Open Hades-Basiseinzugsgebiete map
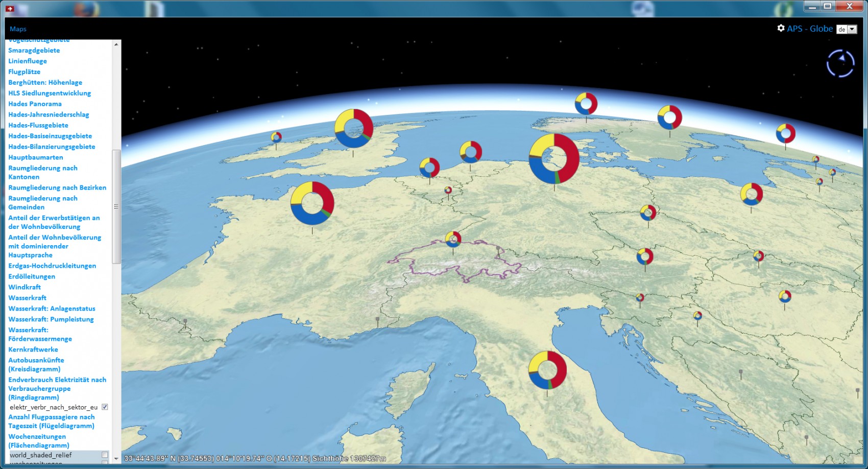The height and width of the screenshot is (469, 868). coord(50,136)
